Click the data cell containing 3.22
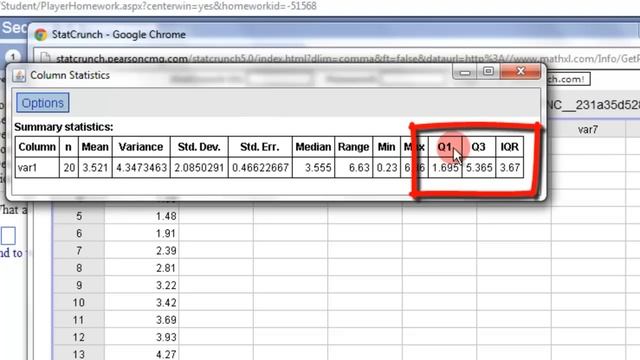 142,285
